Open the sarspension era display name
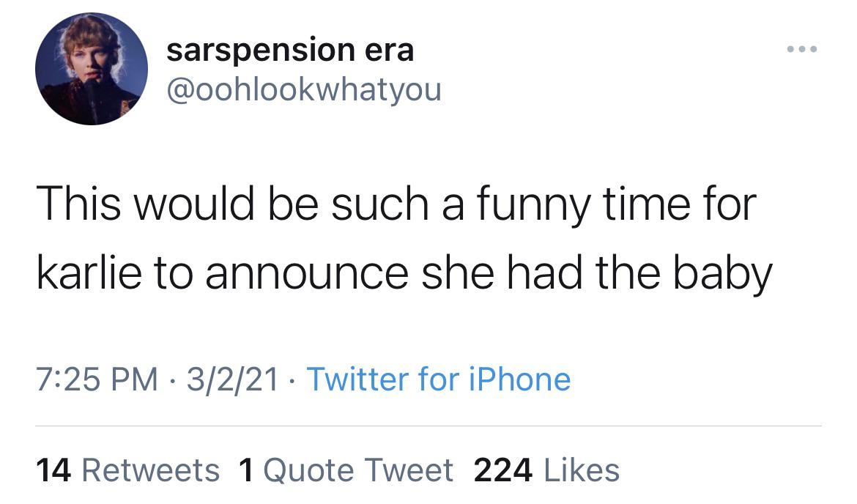Screen dimensions: 857x504 pyautogui.click(x=290, y=50)
